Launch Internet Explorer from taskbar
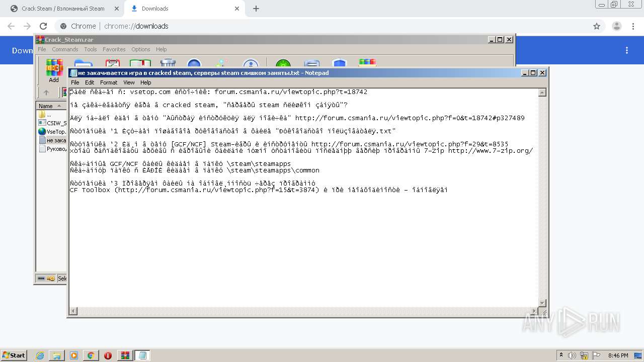 pyautogui.click(x=40, y=355)
